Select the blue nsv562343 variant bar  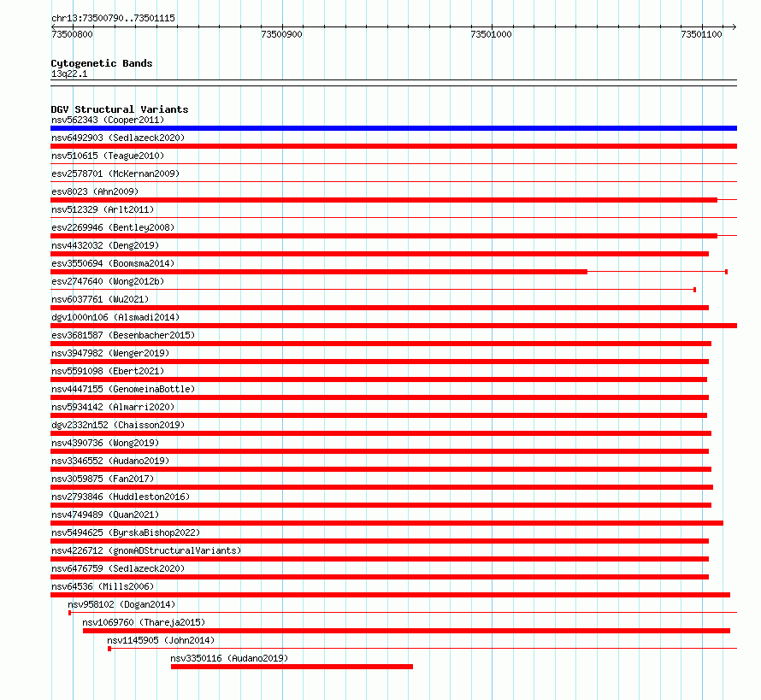point(393,128)
